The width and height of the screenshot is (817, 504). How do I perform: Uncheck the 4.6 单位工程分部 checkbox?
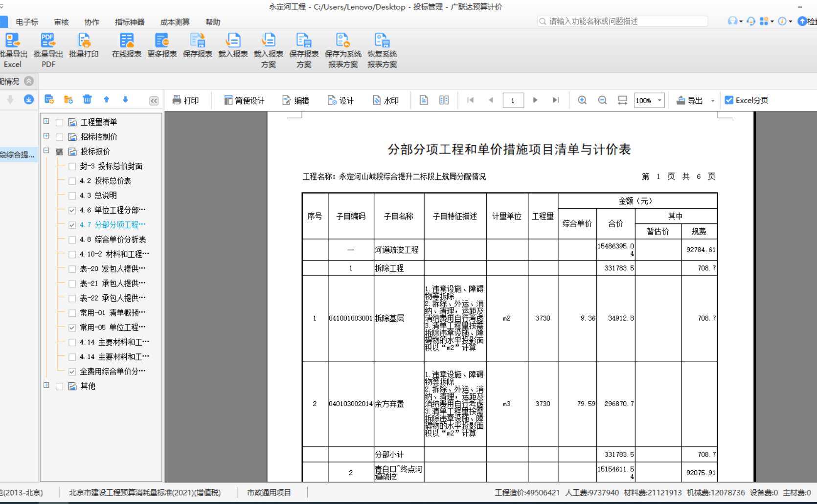(x=72, y=210)
